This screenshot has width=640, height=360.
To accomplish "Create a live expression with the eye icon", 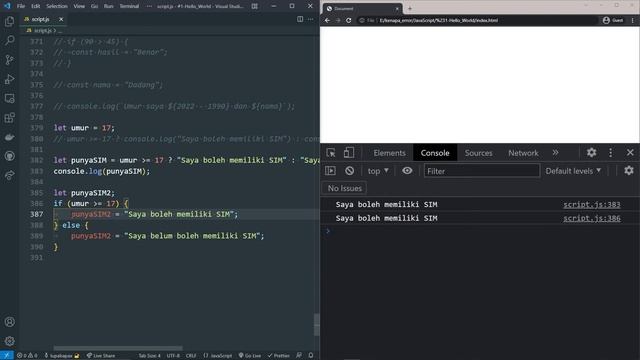I will pyautogui.click(x=407, y=171).
